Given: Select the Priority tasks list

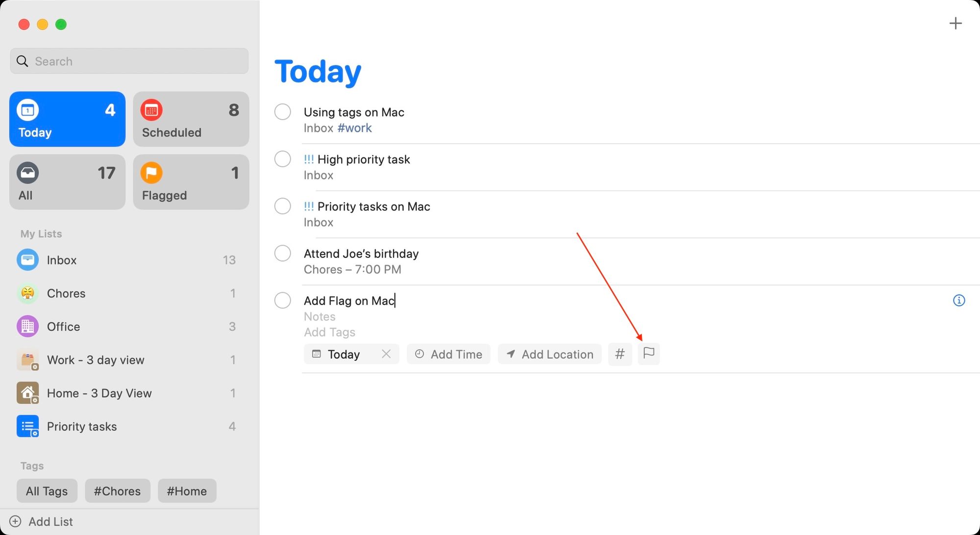Looking at the screenshot, I should coord(81,426).
